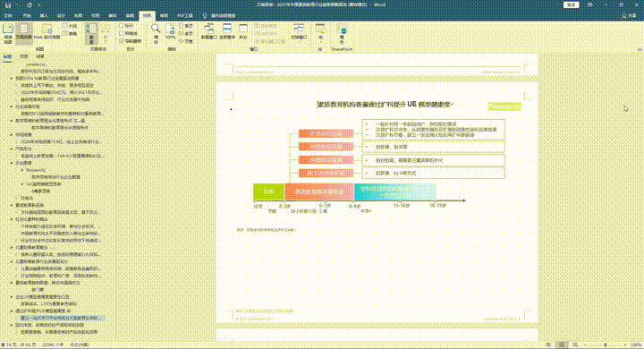The width and height of the screenshot is (644, 349).
Task: Click the status bar zoom slider handle
Action: (x=606, y=345)
